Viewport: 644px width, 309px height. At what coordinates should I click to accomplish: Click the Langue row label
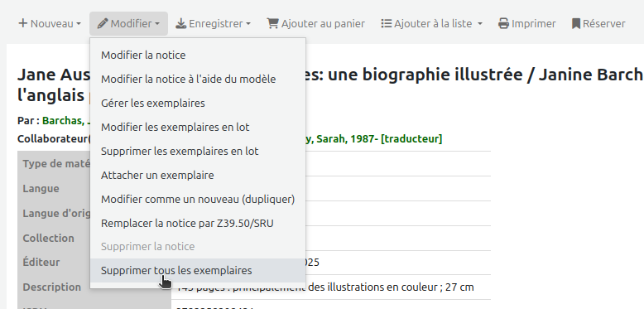pyautogui.click(x=41, y=188)
